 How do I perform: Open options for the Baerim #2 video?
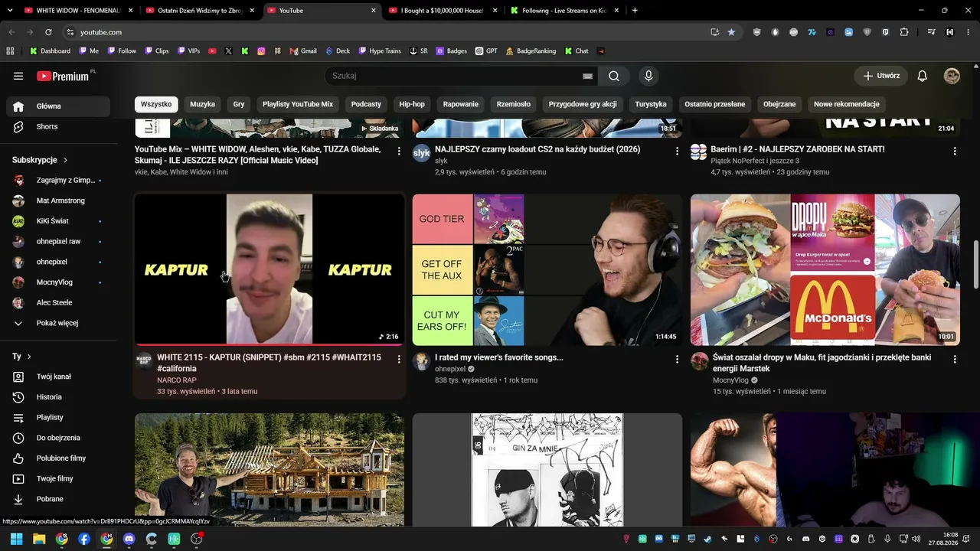click(955, 151)
